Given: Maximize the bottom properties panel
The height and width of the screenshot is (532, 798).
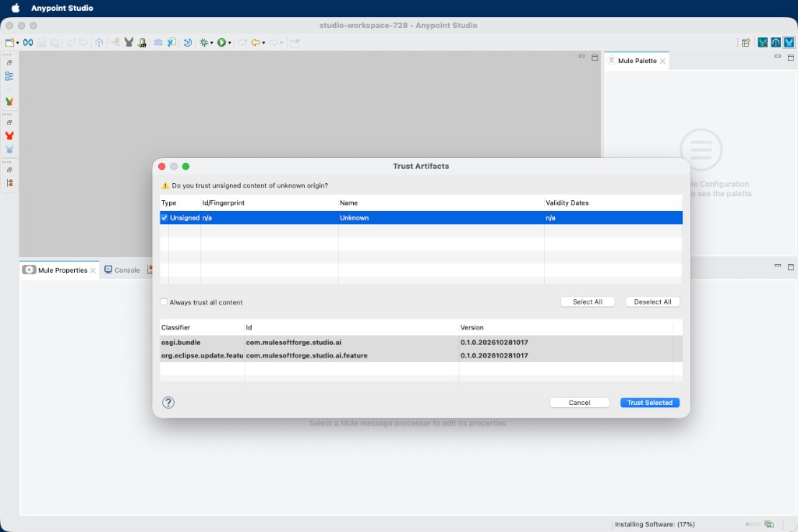Looking at the screenshot, I should click(791, 266).
